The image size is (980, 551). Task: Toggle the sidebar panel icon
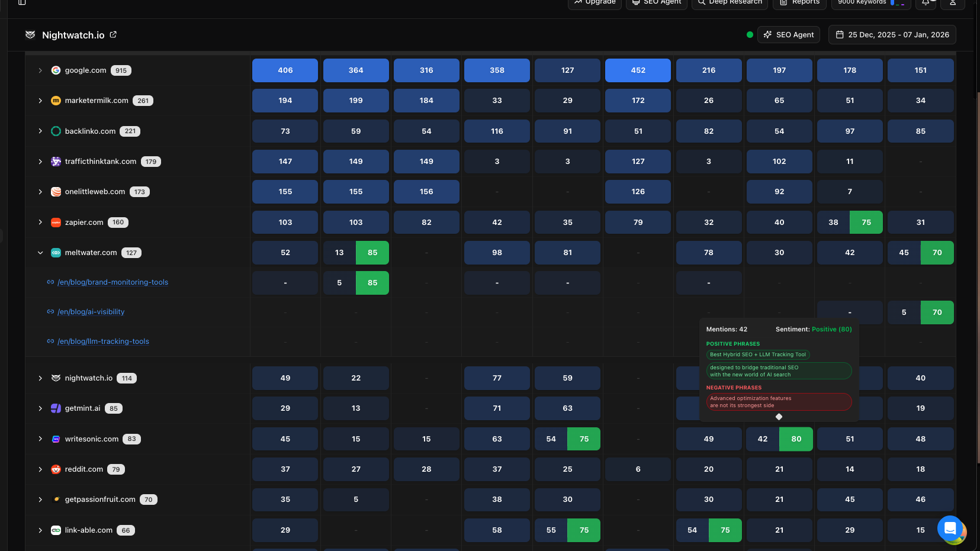click(x=22, y=2)
